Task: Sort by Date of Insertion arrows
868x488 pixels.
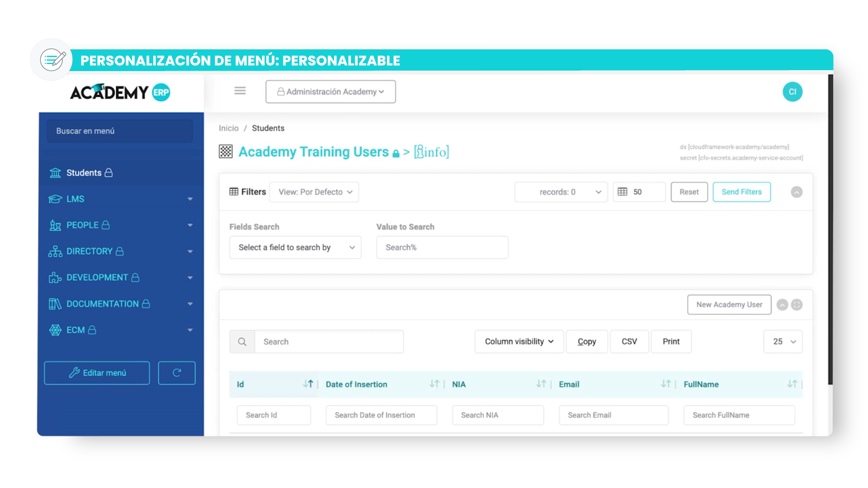Action: (434, 384)
